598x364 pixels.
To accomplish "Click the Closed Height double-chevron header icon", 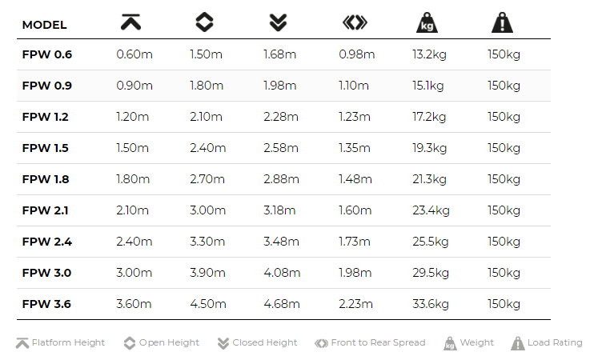I will pyautogui.click(x=278, y=22).
